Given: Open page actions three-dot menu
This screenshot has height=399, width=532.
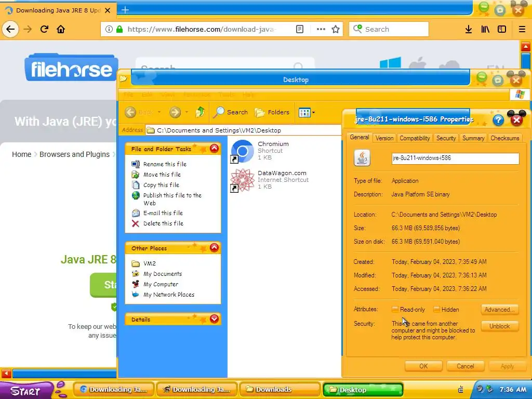Looking at the screenshot, I should click(x=321, y=29).
